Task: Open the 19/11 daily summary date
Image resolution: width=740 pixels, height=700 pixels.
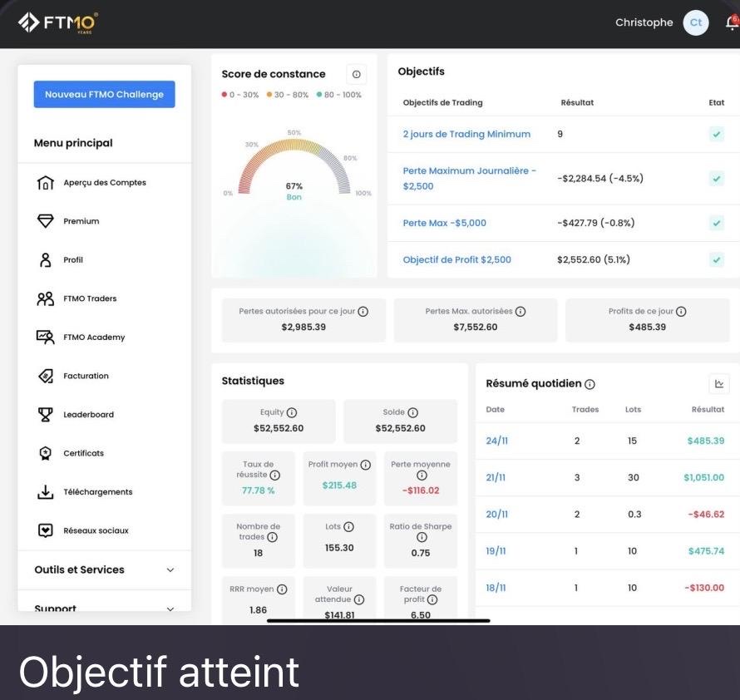Action: (x=496, y=551)
